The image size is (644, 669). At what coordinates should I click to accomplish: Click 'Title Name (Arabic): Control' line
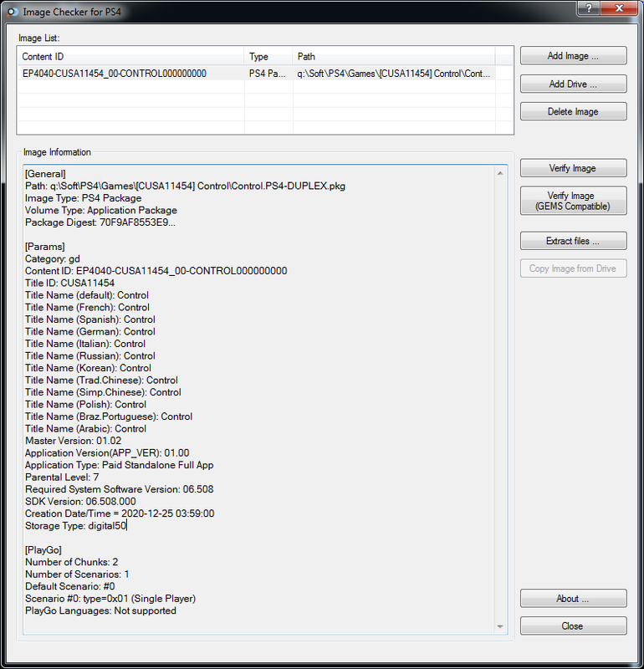click(x=86, y=429)
